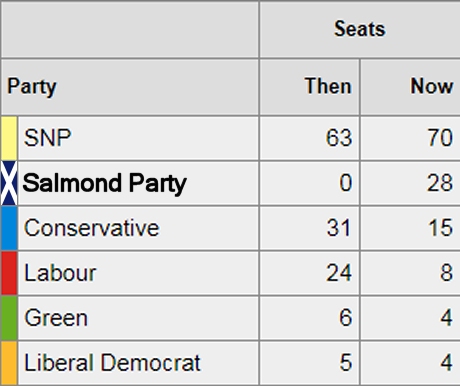Click the red Labour color swatch

pyautogui.click(x=9, y=273)
